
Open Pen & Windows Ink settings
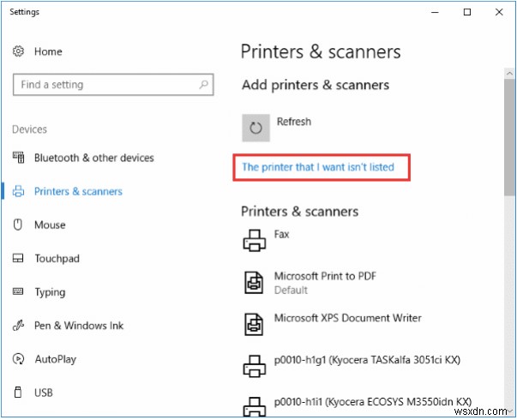pos(79,326)
